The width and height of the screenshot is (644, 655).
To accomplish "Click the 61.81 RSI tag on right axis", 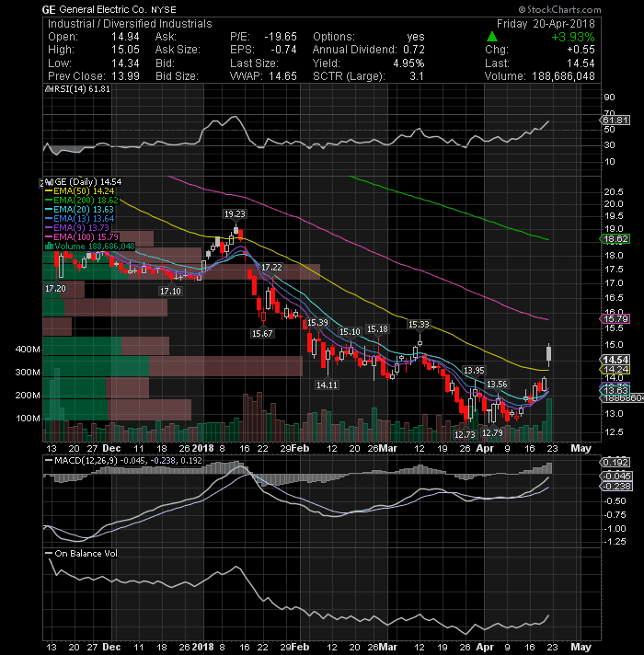I will point(615,121).
